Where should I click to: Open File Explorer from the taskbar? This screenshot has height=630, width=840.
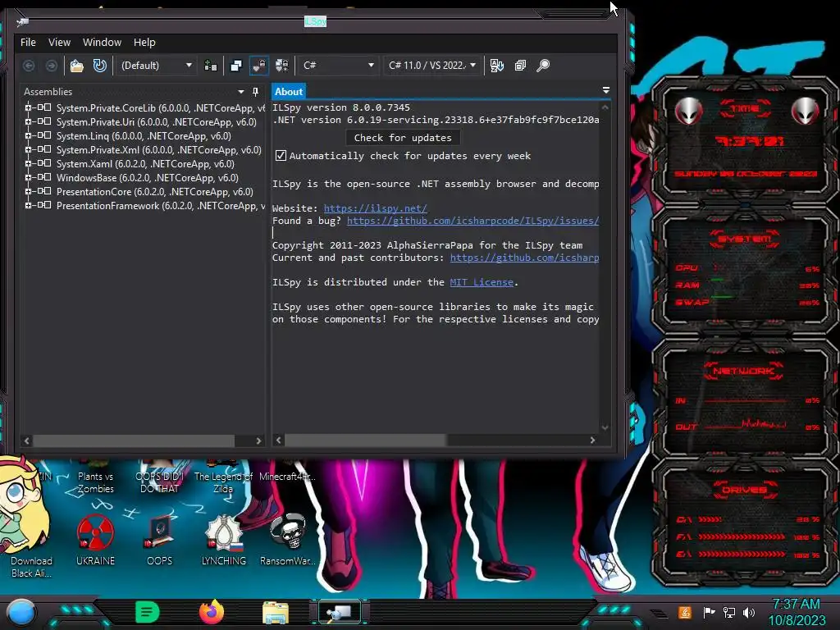coord(276,614)
